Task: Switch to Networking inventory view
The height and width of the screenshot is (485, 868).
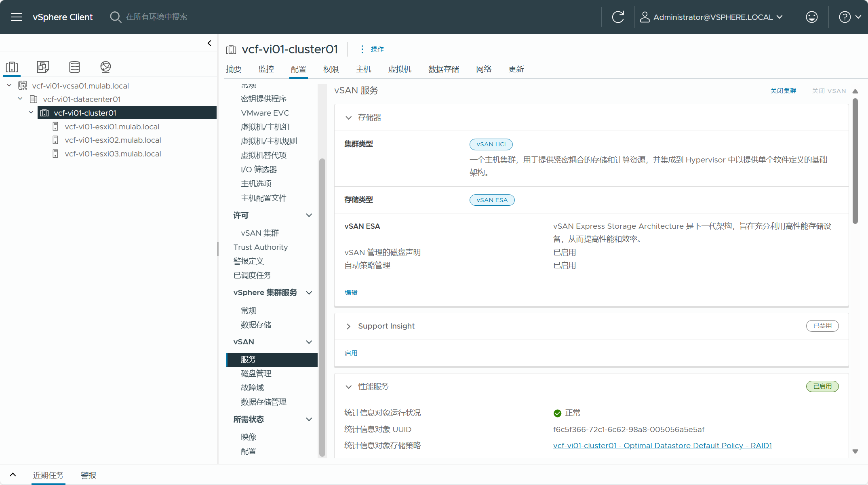Action: pos(105,67)
